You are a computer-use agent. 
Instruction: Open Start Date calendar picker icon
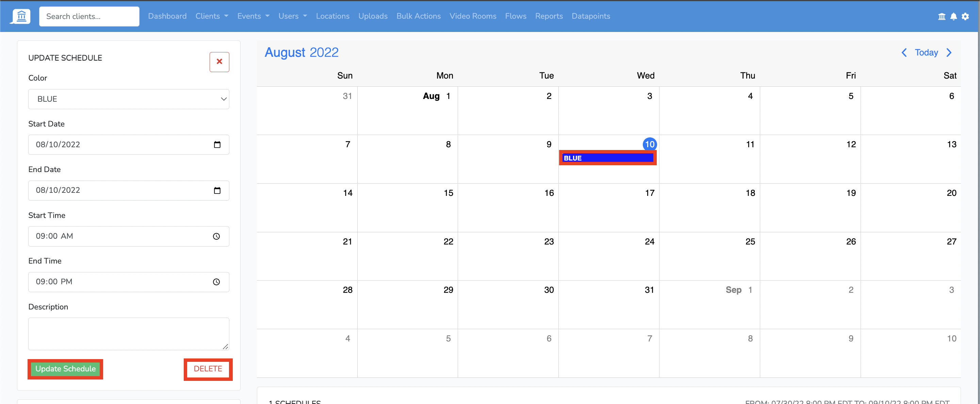point(217,145)
